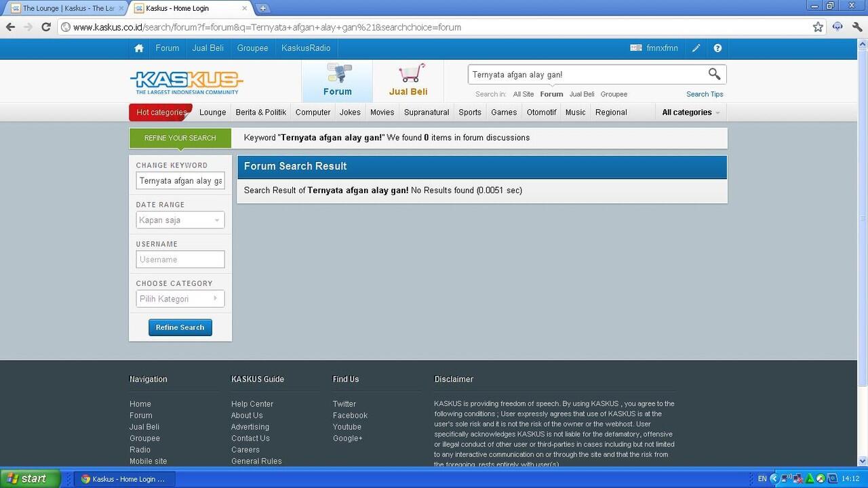The width and height of the screenshot is (868, 488).
Task: Click the globe icon in the address bar
Action: (66, 27)
